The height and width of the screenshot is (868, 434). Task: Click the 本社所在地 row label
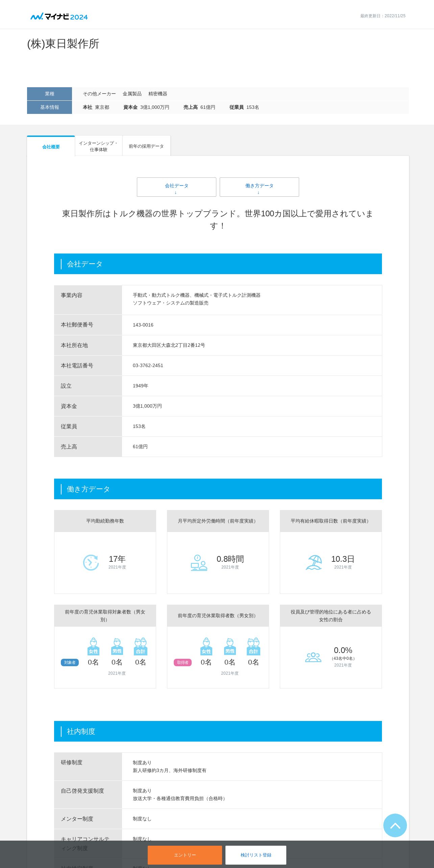point(88,345)
